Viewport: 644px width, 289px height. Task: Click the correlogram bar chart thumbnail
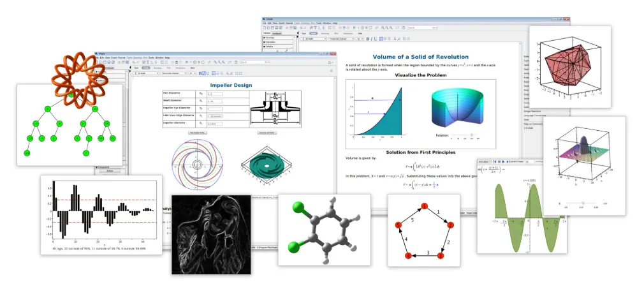click(101, 214)
